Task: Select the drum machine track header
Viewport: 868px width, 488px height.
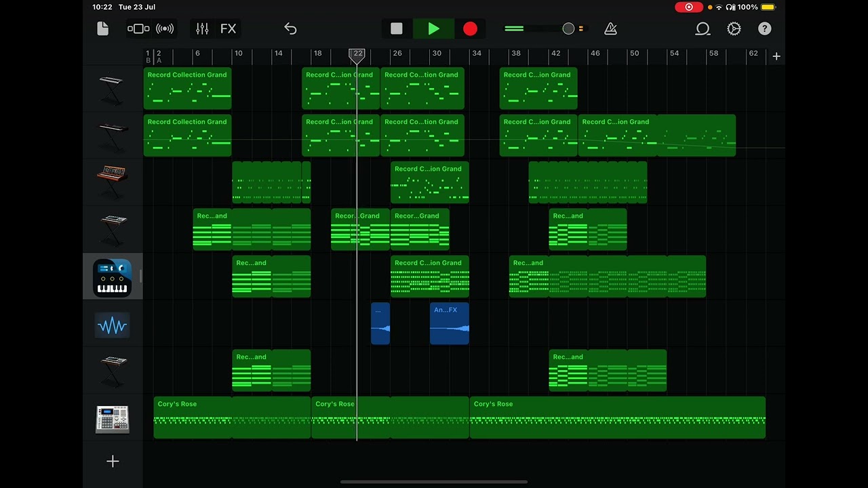Action: [113, 418]
